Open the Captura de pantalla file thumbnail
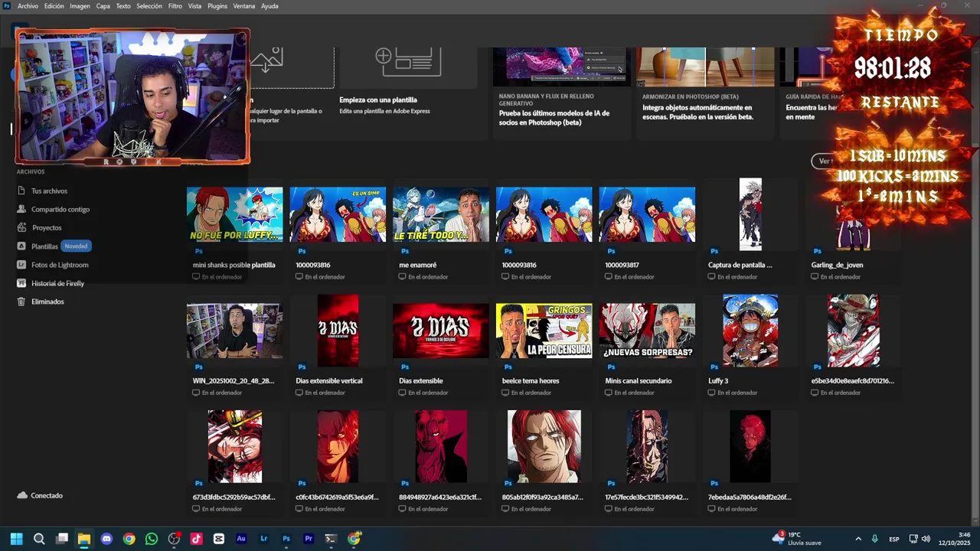The width and height of the screenshot is (980, 551). click(x=750, y=214)
